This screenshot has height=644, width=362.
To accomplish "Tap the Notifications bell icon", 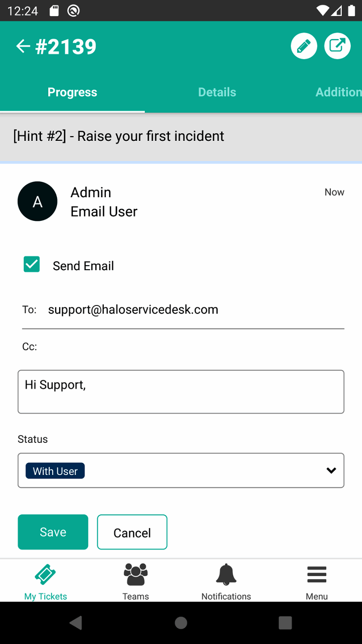I will [226, 575].
